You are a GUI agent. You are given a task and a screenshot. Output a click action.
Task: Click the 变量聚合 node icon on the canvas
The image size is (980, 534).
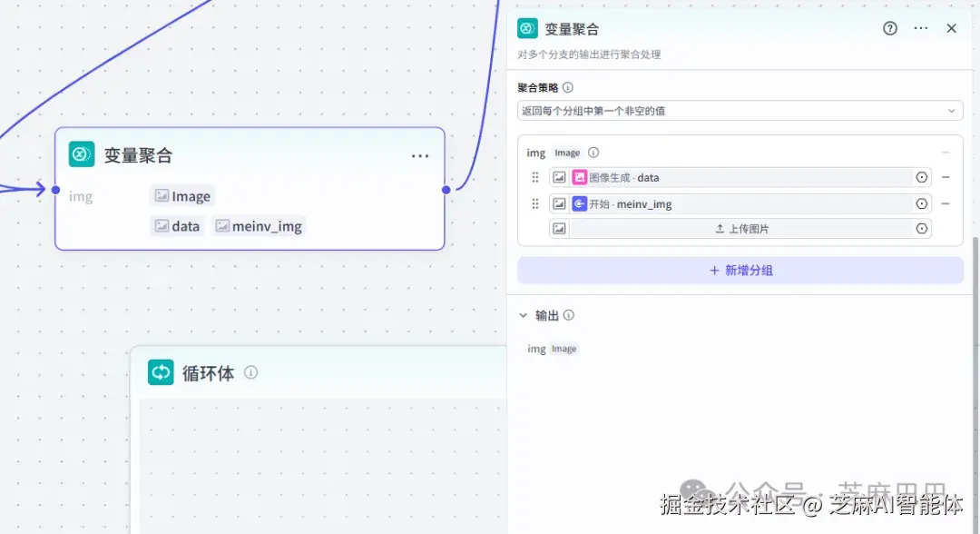(x=81, y=154)
